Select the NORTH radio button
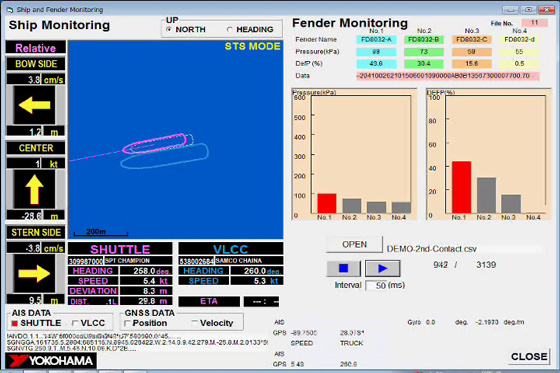The width and height of the screenshot is (560, 373). click(x=169, y=29)
